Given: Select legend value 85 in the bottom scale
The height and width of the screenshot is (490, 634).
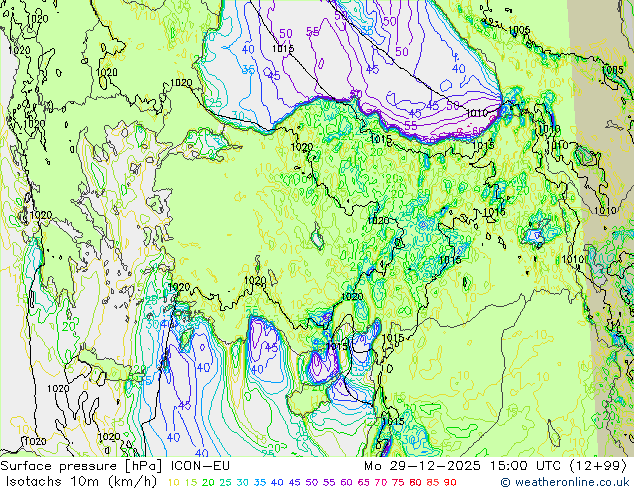Looking at the screenshot, I should pos(433,483).
